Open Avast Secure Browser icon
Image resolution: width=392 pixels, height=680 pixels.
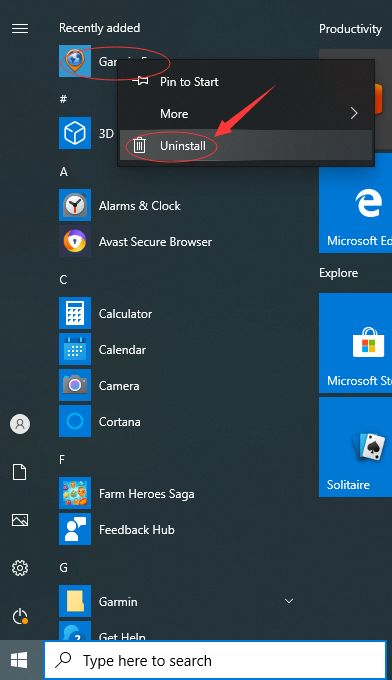[75, 241]
